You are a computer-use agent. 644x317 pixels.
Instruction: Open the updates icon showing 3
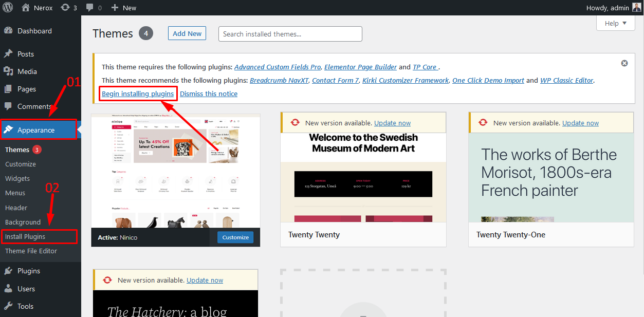coord(65,8)
